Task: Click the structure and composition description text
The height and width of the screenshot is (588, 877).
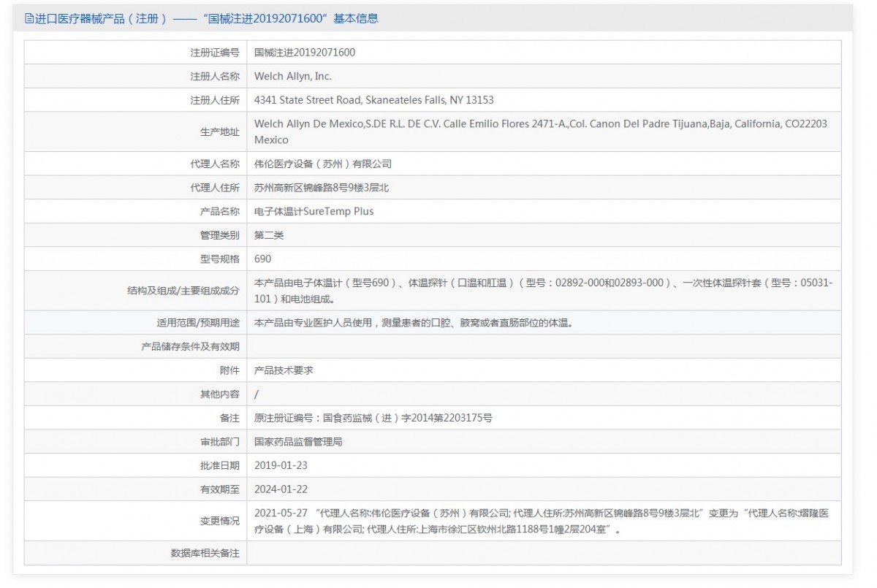Action: pyautogui.click(x=542, y=290)
